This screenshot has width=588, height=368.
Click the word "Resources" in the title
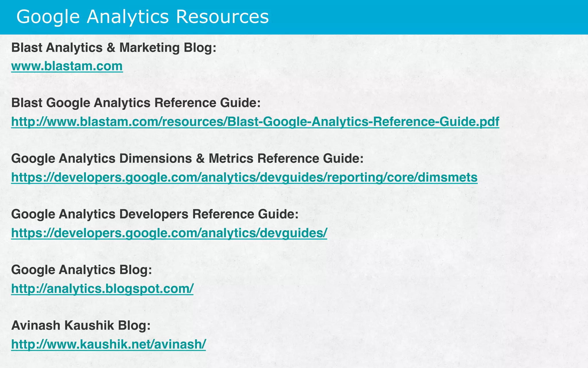222,17
